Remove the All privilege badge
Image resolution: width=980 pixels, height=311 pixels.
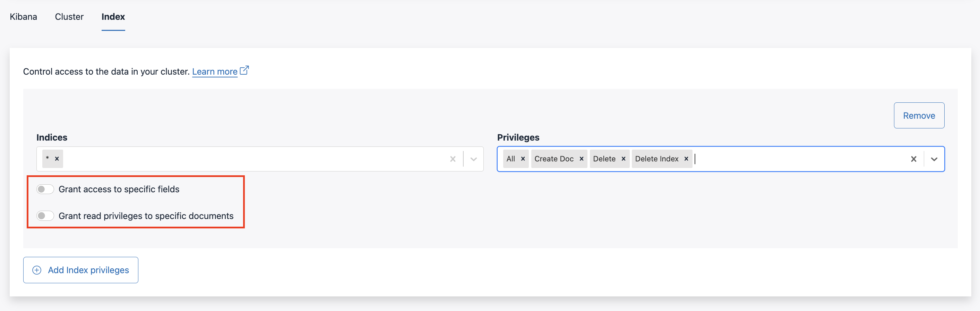(x=523, y=159)
